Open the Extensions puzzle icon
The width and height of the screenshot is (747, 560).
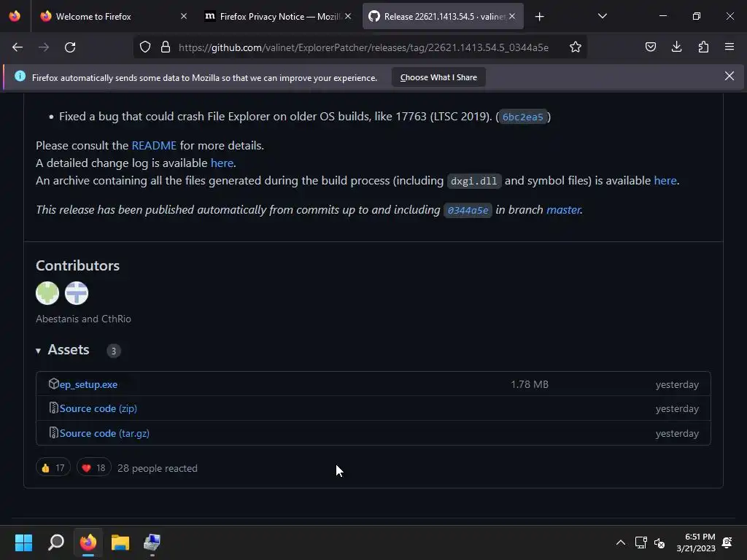[703, 47]
